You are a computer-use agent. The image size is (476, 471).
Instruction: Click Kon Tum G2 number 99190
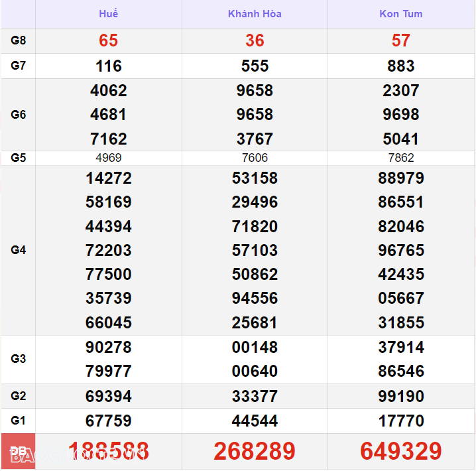[400, 396]
